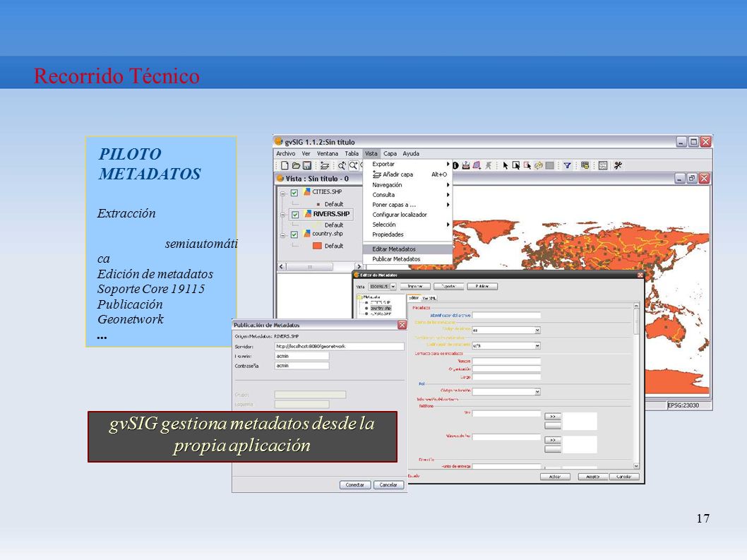
Task: Click the first '>>' button beside Voz field
Action: tap(553, 416)
